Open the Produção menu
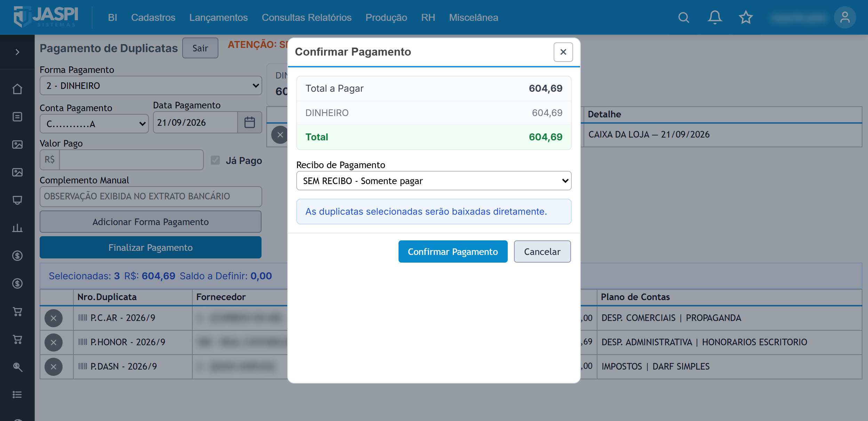This screenshot has height=421, width=868. click(x=386, y=17)
